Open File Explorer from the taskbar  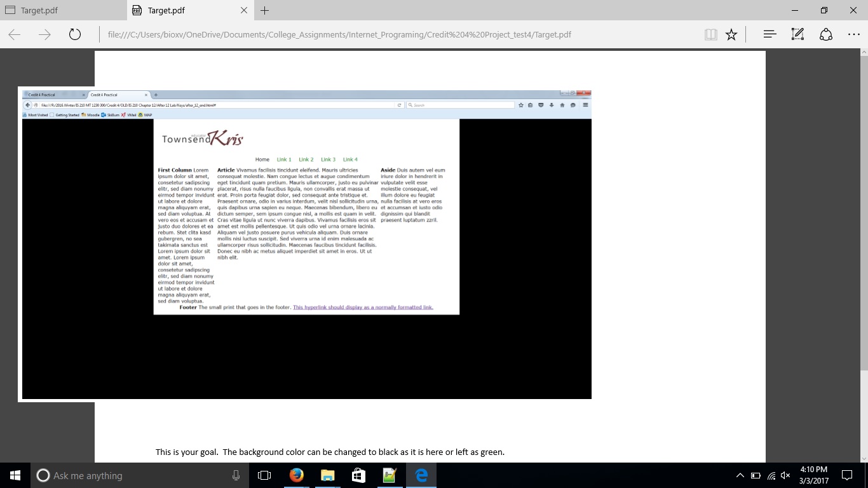[327, 475]
